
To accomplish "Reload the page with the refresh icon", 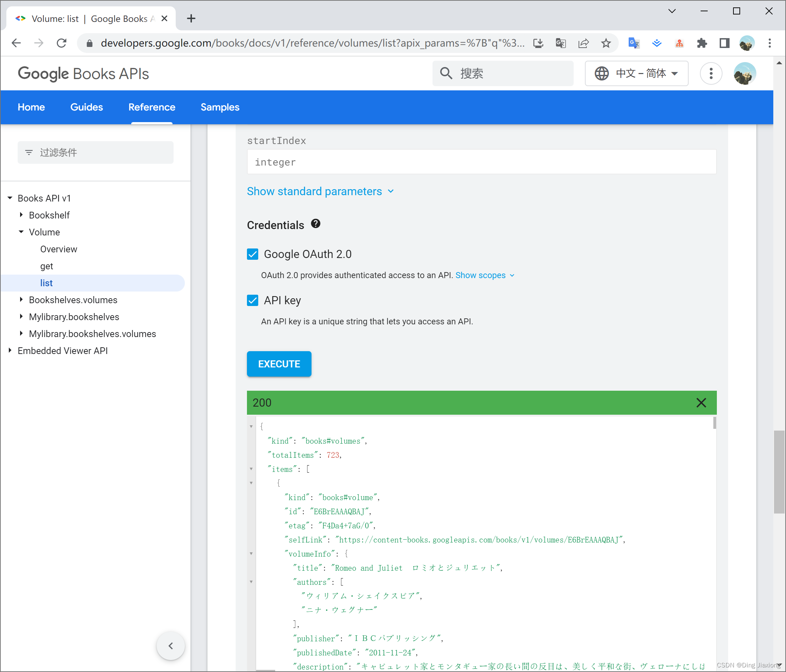I will coord(61,43).
